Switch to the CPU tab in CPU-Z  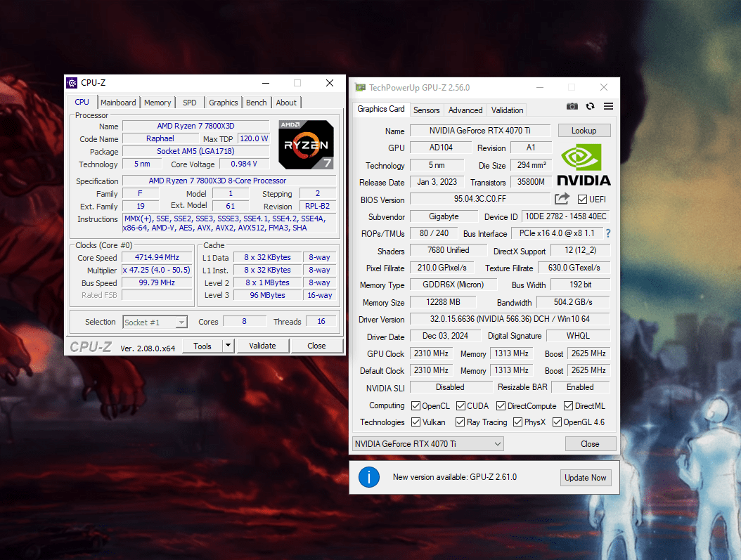(x=82, y=102)
